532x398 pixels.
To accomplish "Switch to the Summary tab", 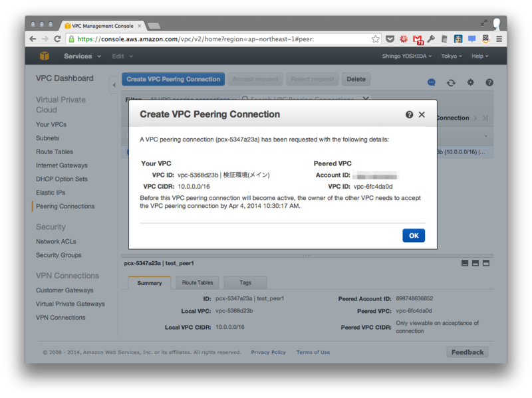I will (x=150, y=283).
